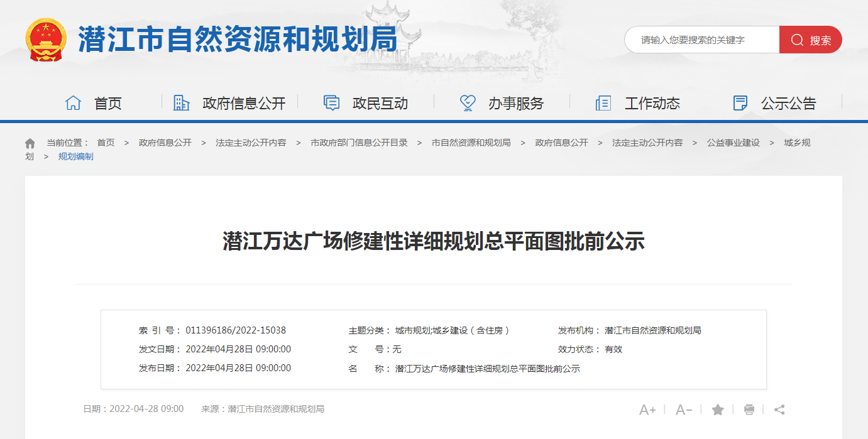The image size is (868, 439).
Task: Print the page using printer icon
Action: [x=749, y=410]
